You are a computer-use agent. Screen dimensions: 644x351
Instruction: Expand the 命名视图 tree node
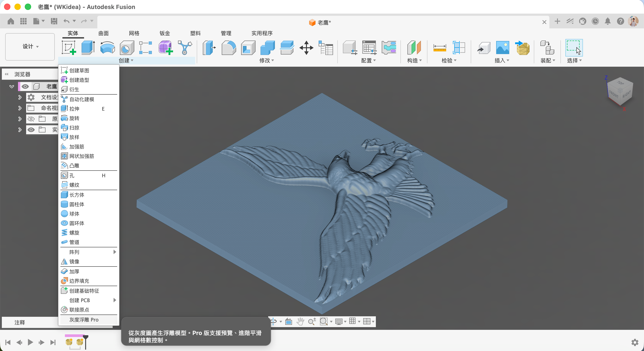click(x=20, y=108)
